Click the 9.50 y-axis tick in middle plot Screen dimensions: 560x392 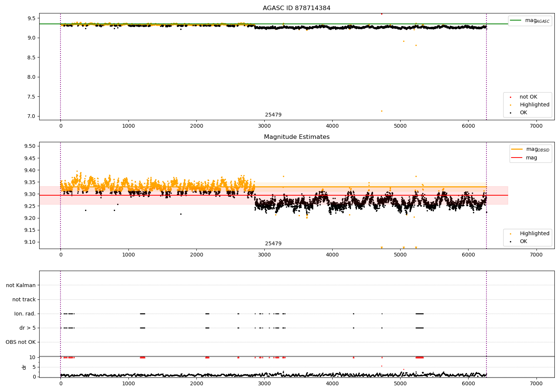pyautogui.click(x=29, y=146)
